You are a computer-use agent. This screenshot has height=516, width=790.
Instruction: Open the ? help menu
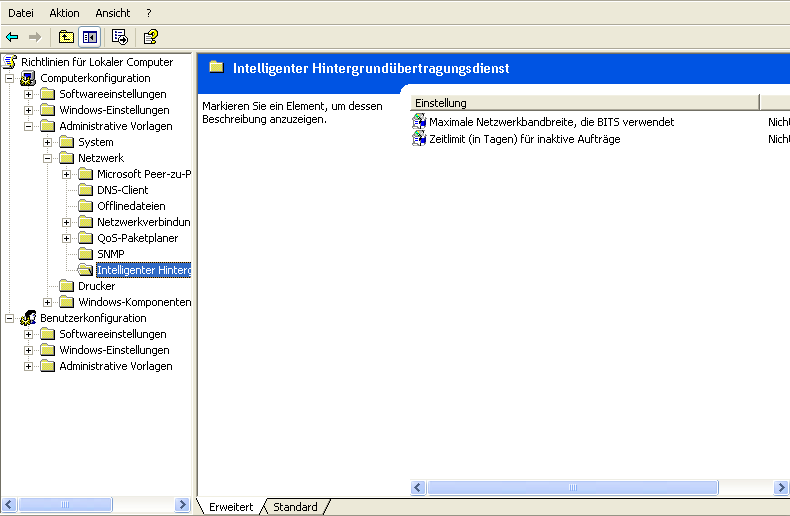pyautogui.click(x=149, y=13)
